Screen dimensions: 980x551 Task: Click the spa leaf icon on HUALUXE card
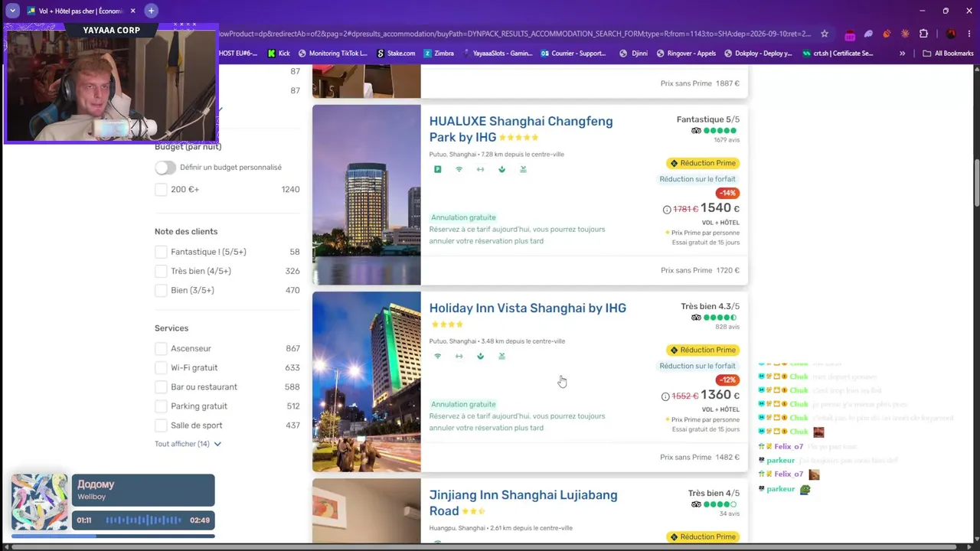pyautogui.click(x=502, y=169)
